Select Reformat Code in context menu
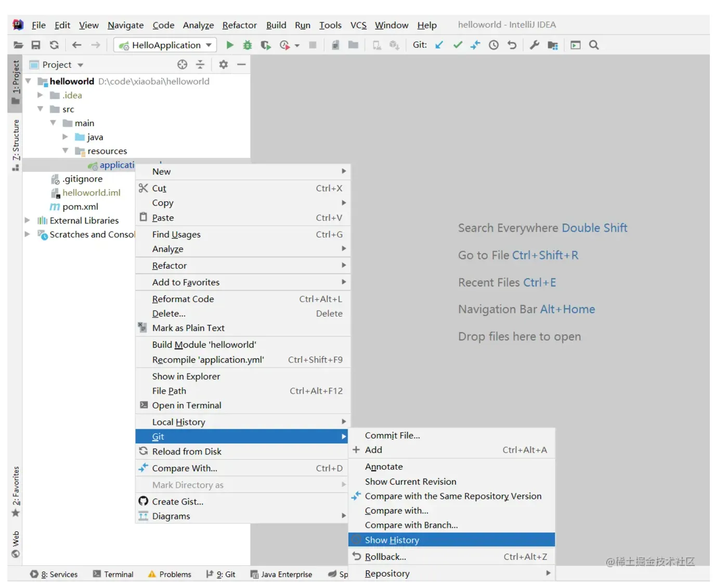 pyautogui.click(x=243, y=299)
